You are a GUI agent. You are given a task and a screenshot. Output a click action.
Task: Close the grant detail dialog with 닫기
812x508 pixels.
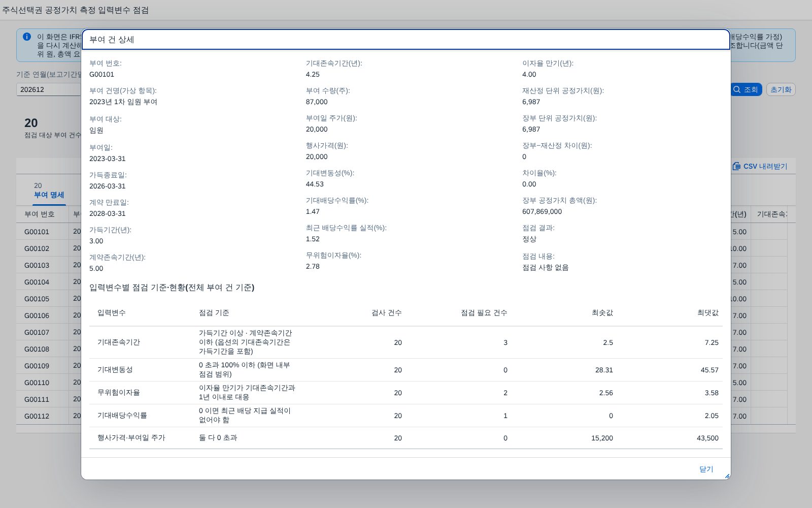point(706,469)
